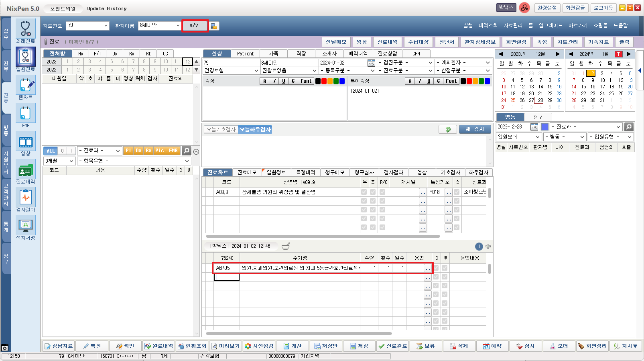This screenshot has width=644, height=361.
Task: Switch to the 가족 tab
Action: click(x=273, y=53)
